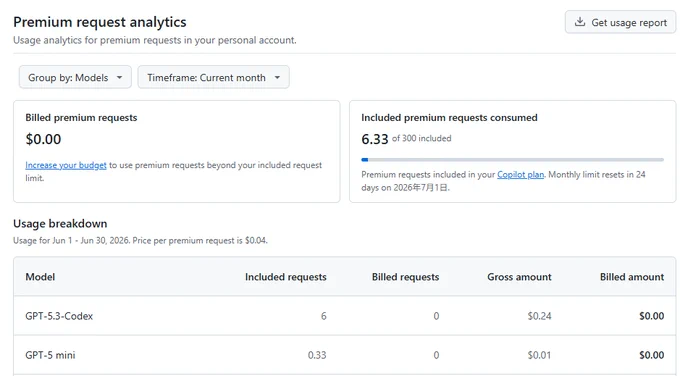Click the included requests progress bar

pyautogui.click(x=512, y=160)
